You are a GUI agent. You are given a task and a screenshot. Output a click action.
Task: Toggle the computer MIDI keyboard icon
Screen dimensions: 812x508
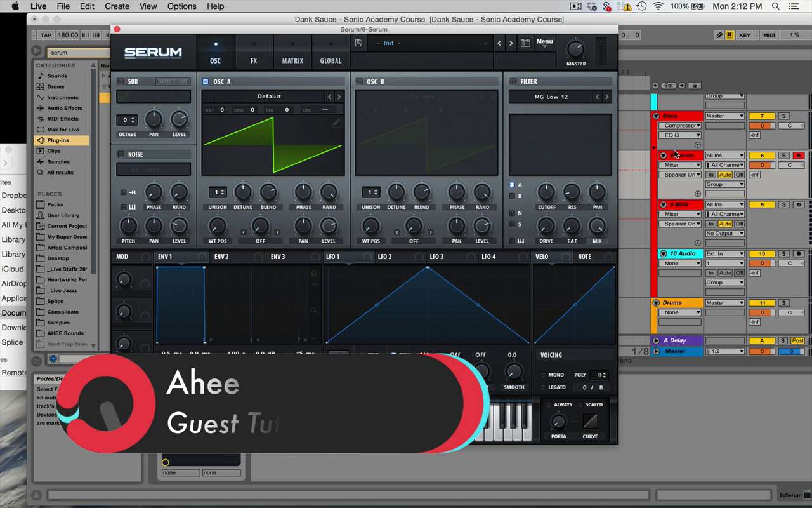pyautogui.click(x=730, y=35)
